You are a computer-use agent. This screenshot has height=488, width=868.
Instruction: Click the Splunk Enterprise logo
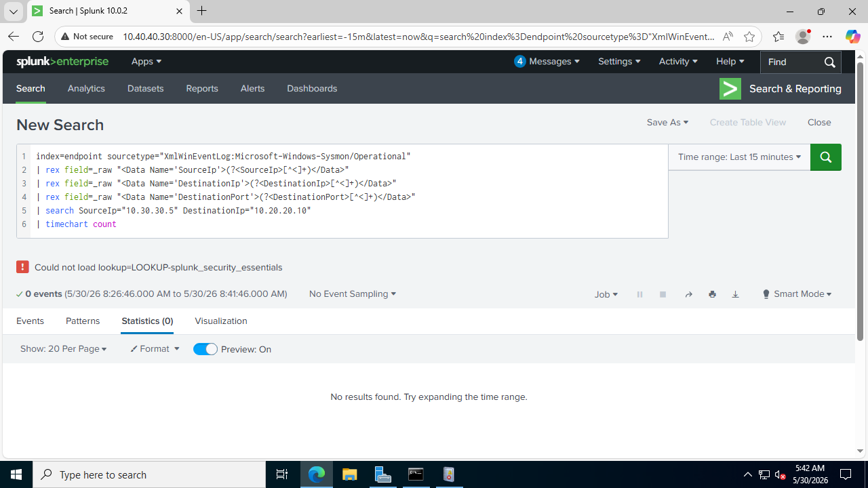pos(62,62)
